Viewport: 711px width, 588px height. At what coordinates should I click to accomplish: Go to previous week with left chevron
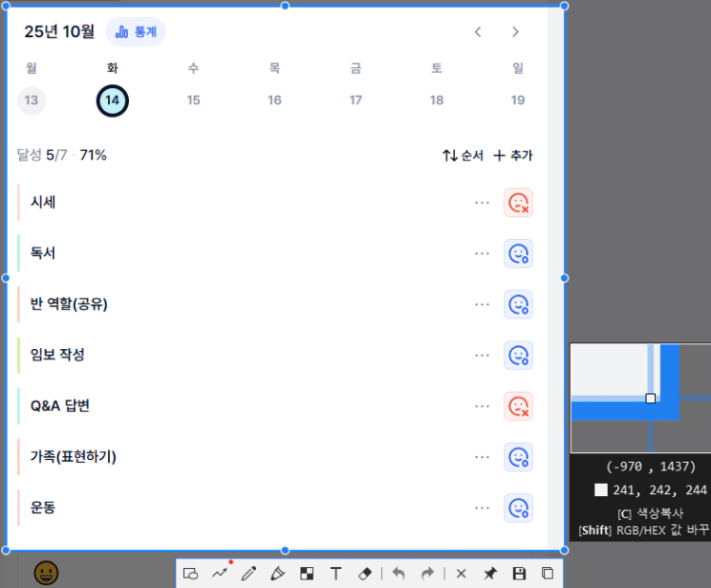point(478,32)
